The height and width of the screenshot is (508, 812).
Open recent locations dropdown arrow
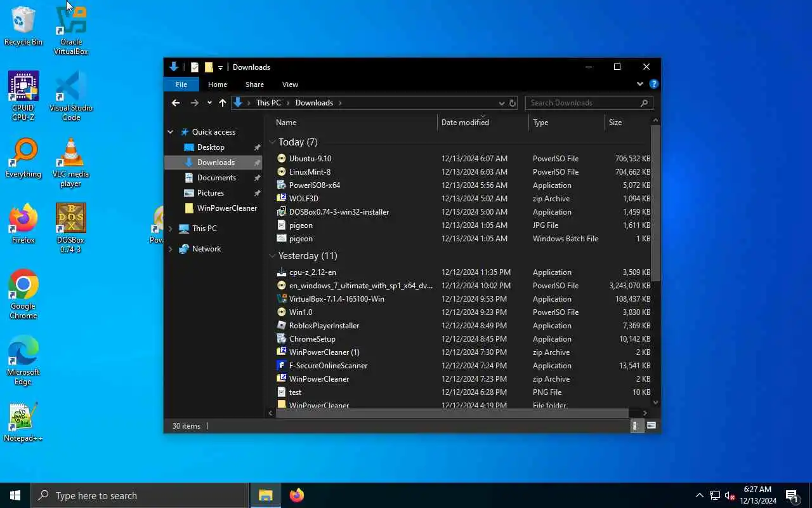coord(209,103)
